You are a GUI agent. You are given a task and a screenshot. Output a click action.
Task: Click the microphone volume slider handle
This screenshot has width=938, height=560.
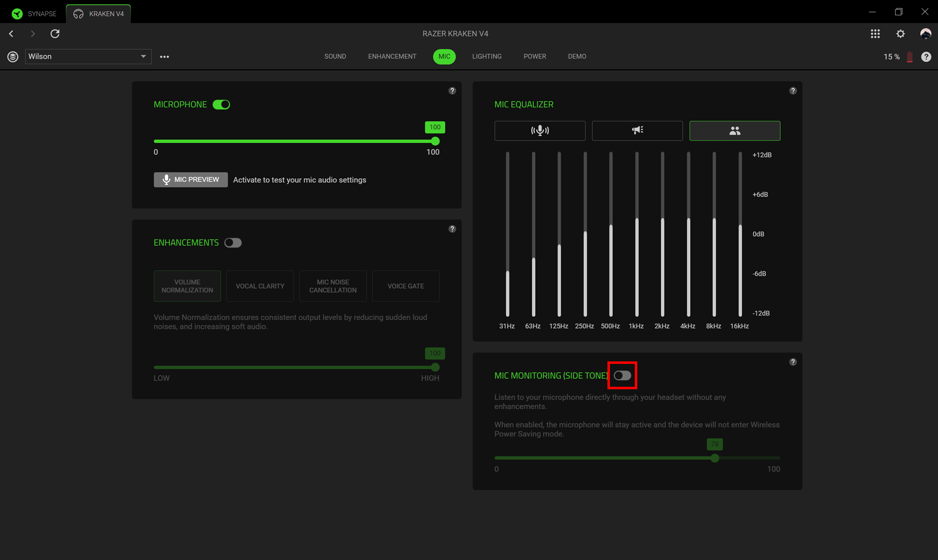click(435, 141)
